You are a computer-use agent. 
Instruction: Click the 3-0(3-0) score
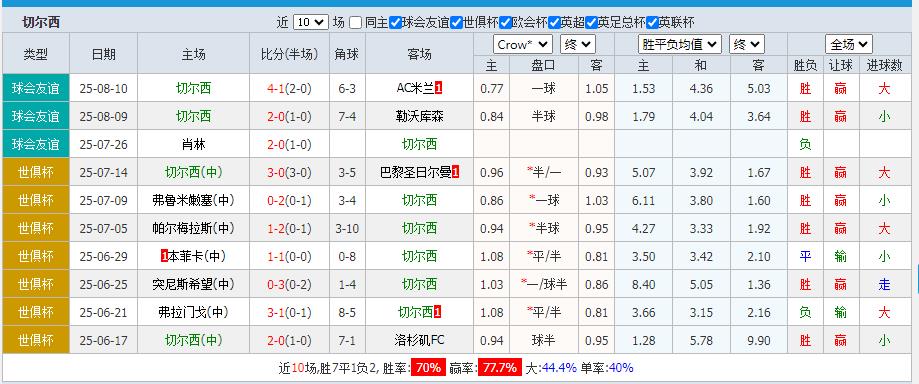(x=289, y=172)
